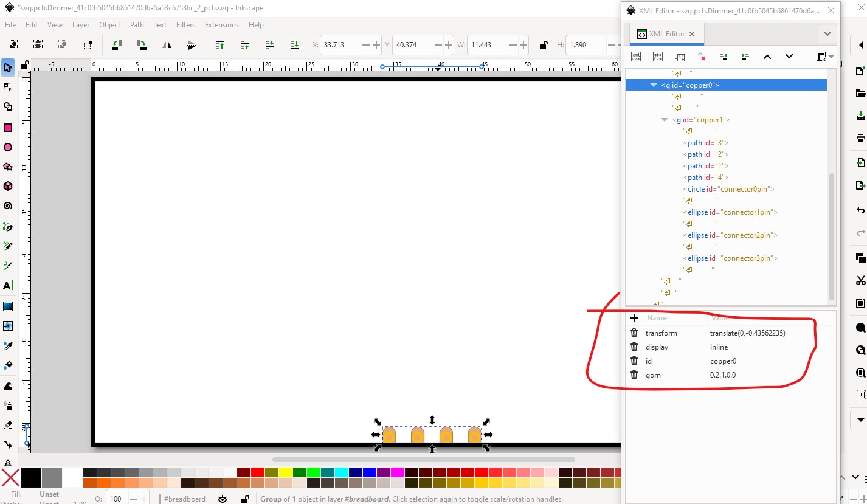The image size is (867, 504).
Task: Click Select All in All Layers icon
Action: coord(38,45)
